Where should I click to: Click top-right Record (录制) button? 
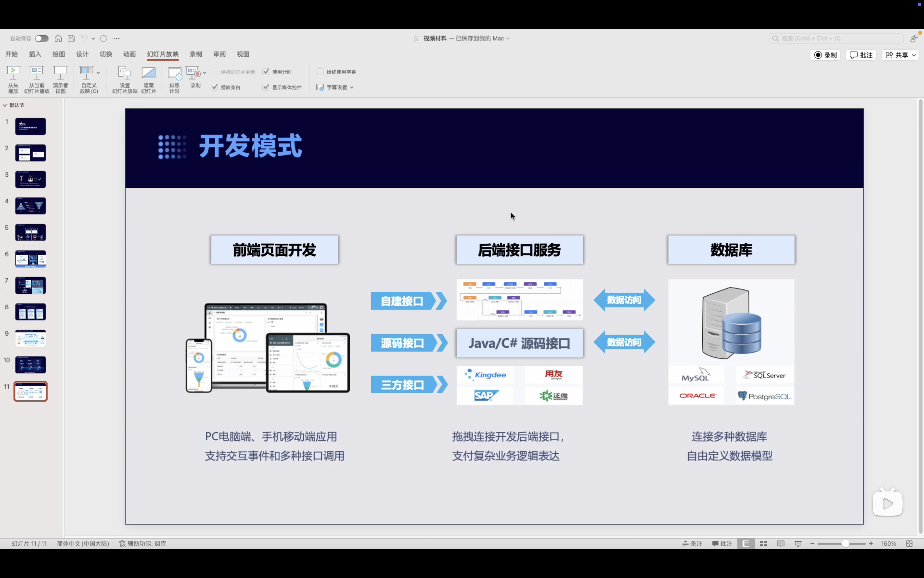(x=825, y=55)
